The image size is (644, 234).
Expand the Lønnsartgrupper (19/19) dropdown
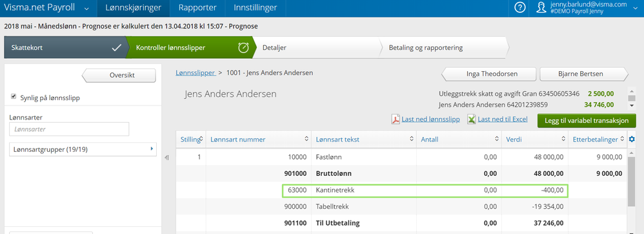point(83,150)
